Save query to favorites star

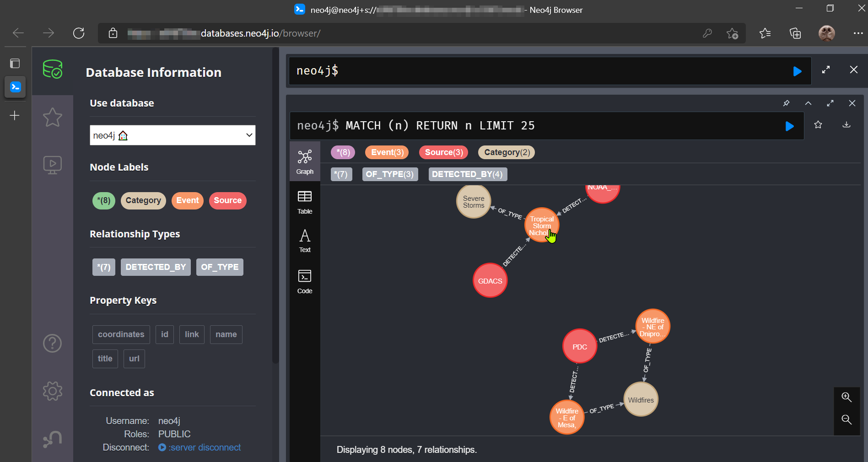tap(818, 125)
